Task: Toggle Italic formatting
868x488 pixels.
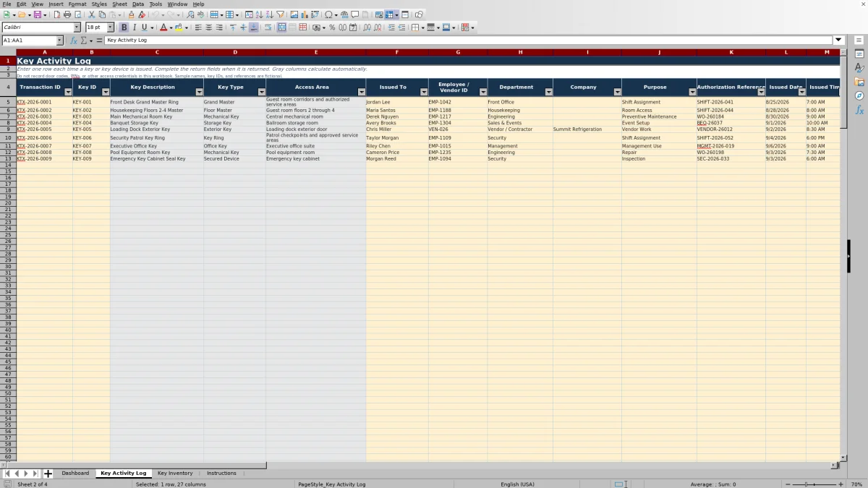Action: click(134, 27)
